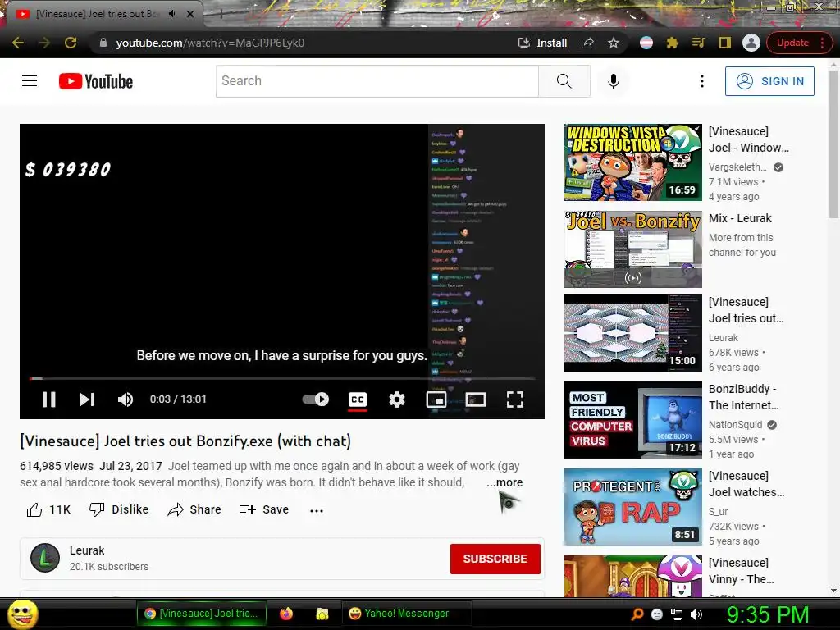Open Firefox from the taskbar
Image resolution: width=840 pixels, height=630 pixels.
[x=286, y=614]
